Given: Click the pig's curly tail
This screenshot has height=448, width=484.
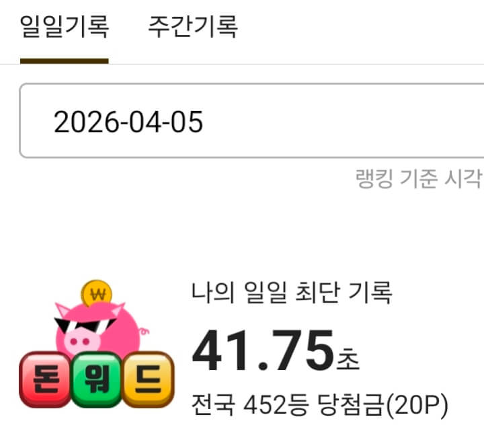Looking at the screenshot, I should (x=144, y=332).
